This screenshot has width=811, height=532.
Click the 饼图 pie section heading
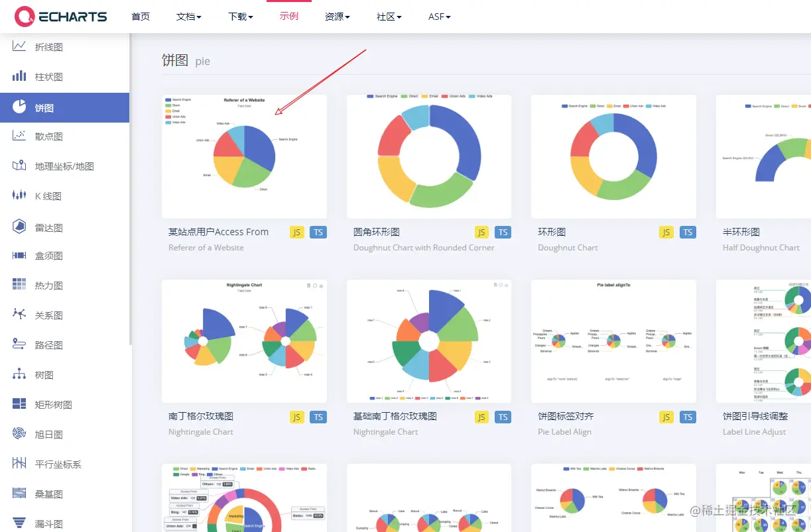(x=186, y=60)
